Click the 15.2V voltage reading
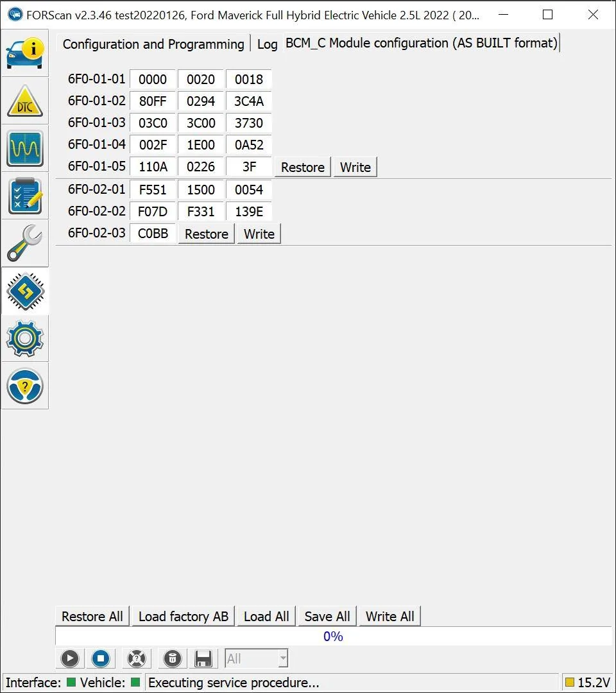 [x=594, y=682]
